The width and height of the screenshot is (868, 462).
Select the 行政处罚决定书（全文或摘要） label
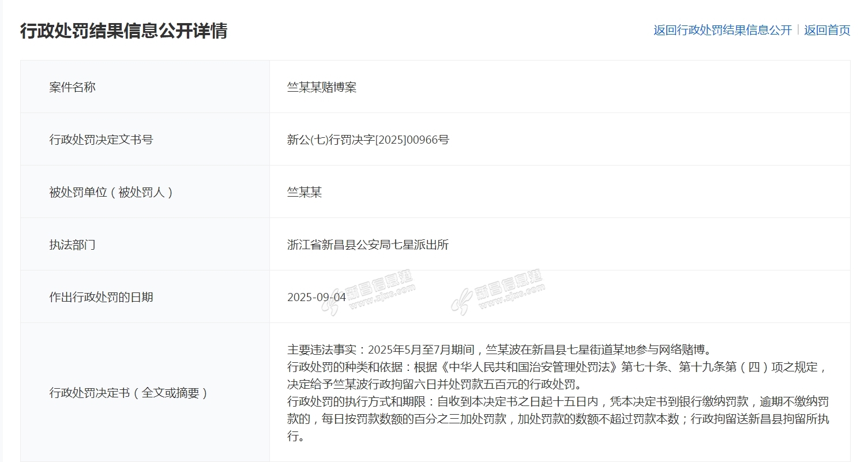point(129,393)
